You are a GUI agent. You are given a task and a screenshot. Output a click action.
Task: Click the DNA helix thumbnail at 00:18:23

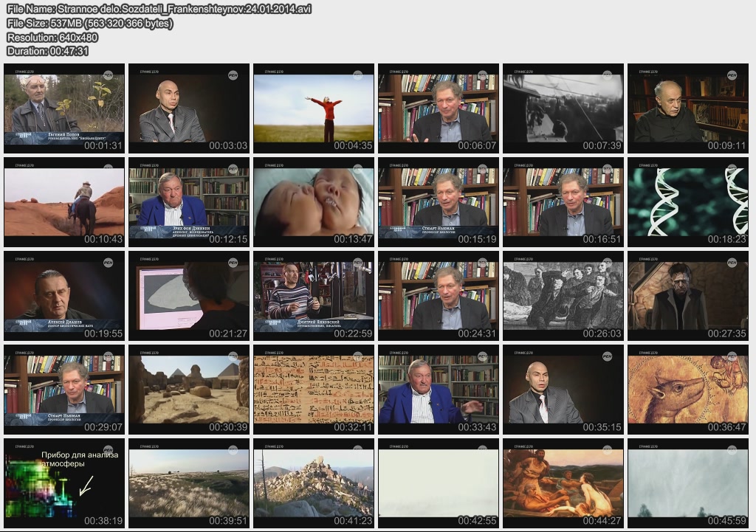tap(687, 202)
